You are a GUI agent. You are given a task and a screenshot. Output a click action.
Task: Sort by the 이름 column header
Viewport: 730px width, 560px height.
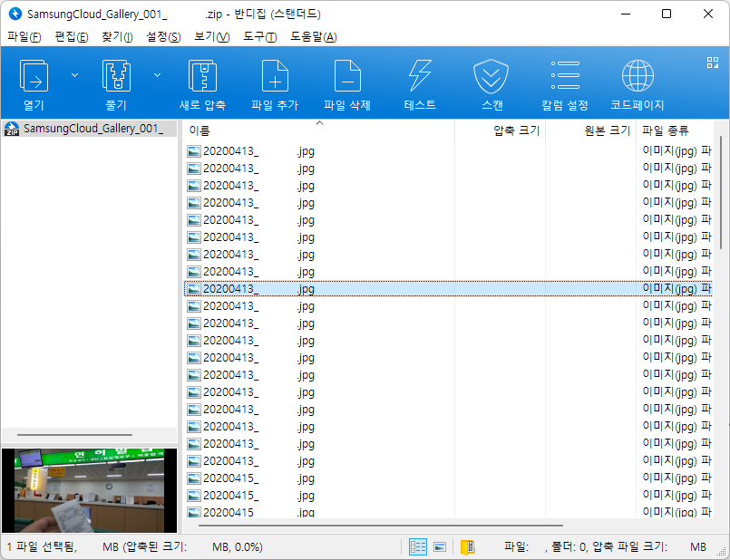click(319, 130)
